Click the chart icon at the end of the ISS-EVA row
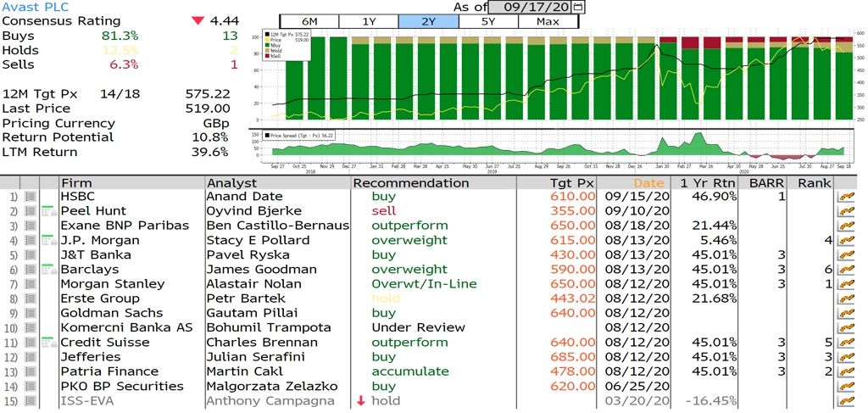Viewport: 868px width, 413px height. (x=847, y=401)
